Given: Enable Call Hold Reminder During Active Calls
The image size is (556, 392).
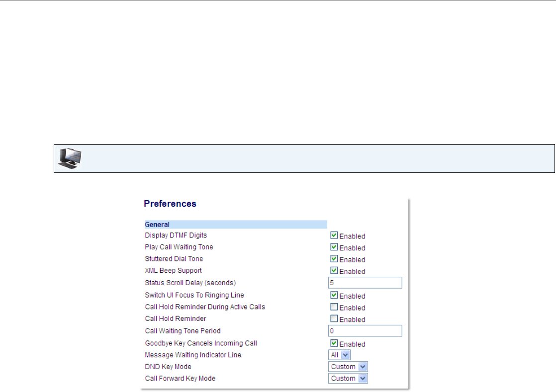Looking at the screenshot, I should pos(334,307).
